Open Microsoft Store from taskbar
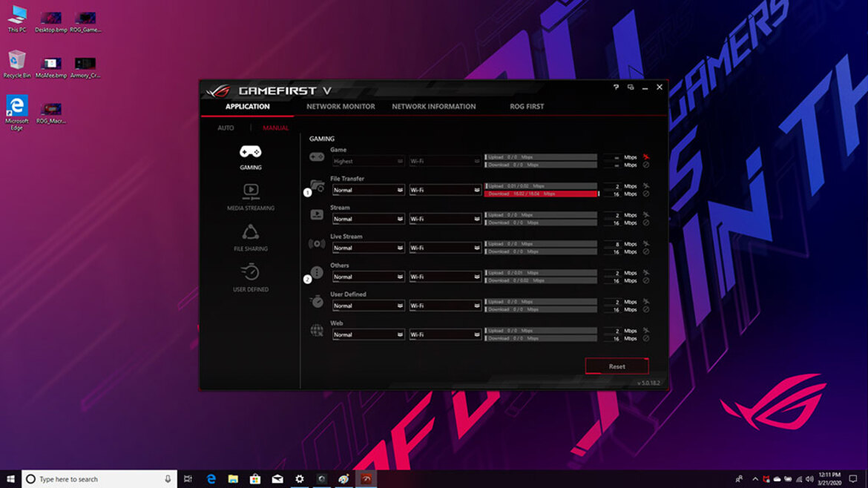The height and width of the screenshot is (488, 868). 255,479
